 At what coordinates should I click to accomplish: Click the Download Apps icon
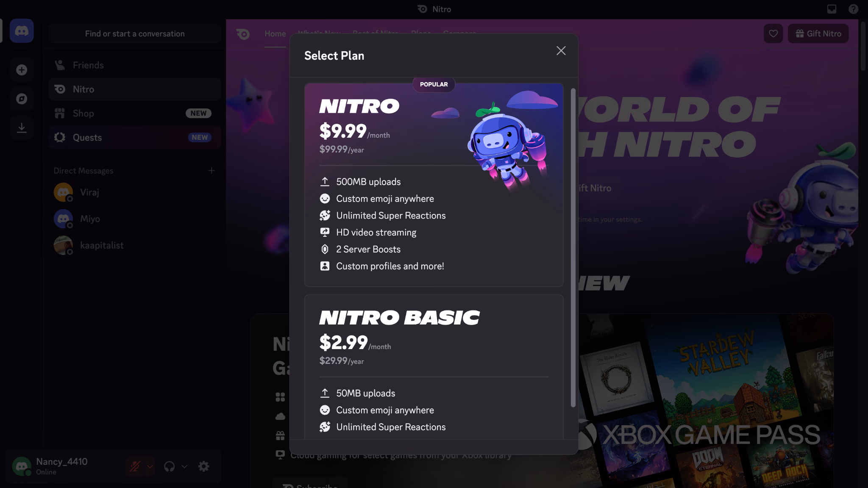coord(22,128)
